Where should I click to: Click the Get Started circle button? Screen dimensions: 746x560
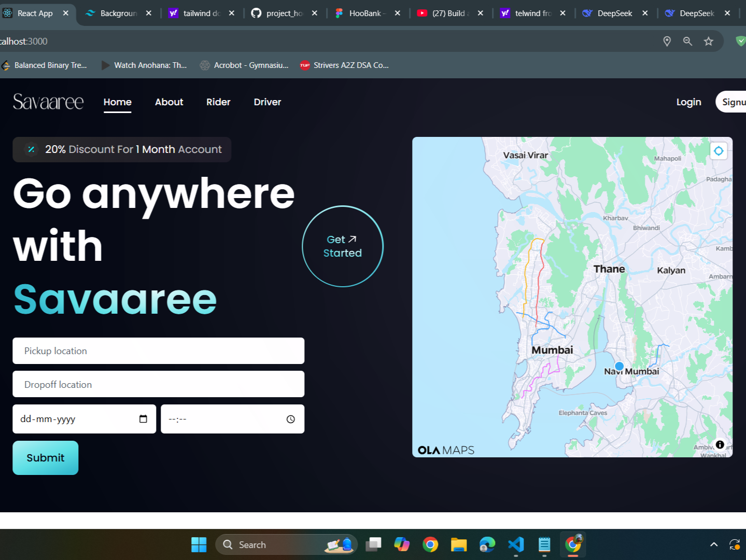(343, 246)
